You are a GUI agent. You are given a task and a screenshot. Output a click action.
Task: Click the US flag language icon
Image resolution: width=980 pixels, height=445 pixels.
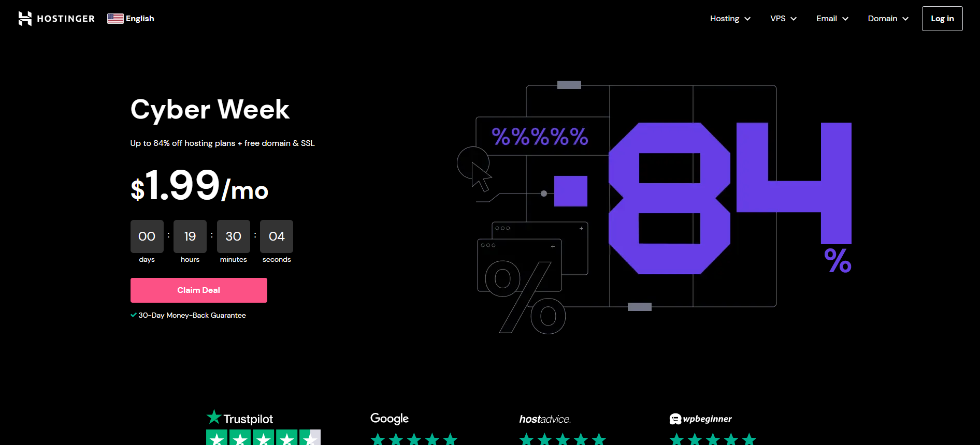pyautogui.click(x=115, y=19)
